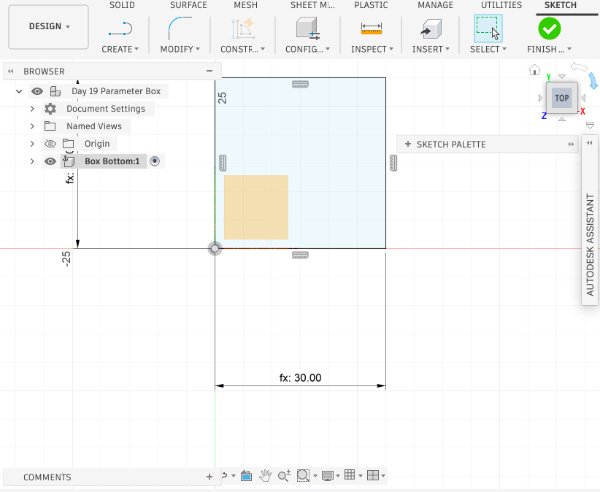The width and height of the screenshot is (600, 492).
Task: Collapse the Day 19 Parameter Box node
Action: (x=19, y=91)
